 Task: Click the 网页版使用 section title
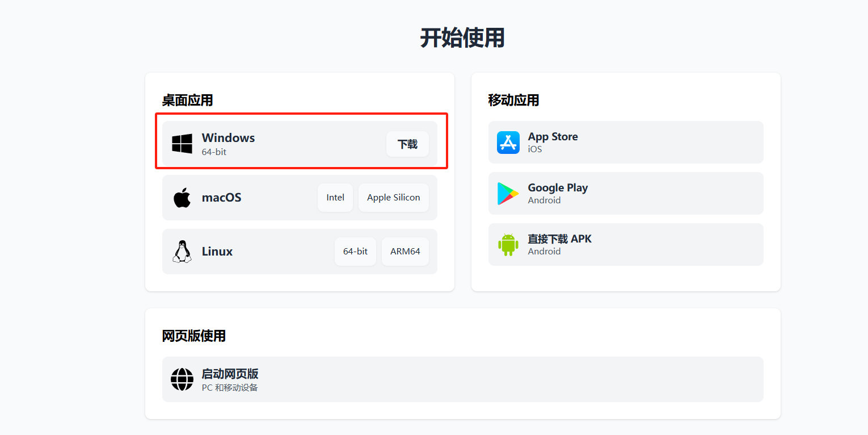(x=194, y=336)
